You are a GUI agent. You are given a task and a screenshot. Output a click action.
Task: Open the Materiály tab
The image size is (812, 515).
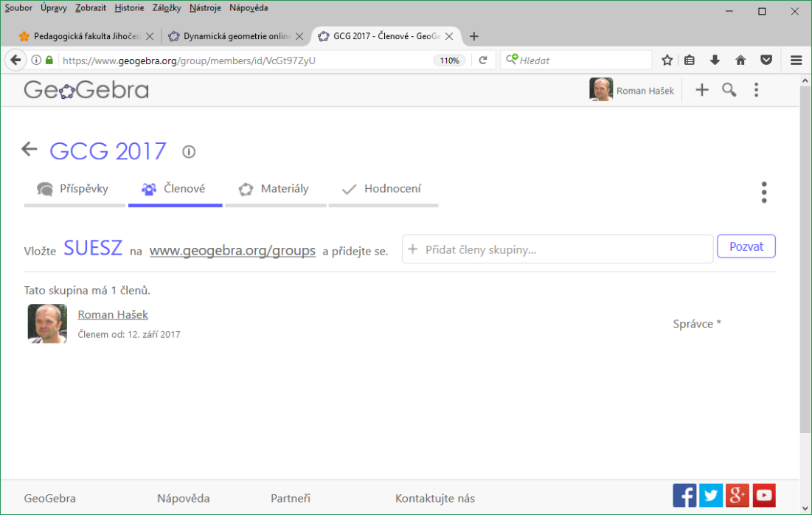click(x=276, y=193)
